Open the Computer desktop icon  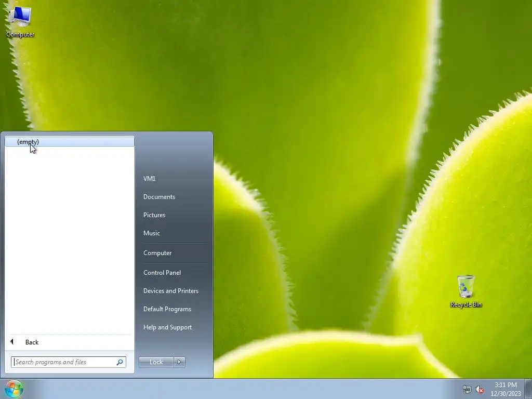click(20, 22)
